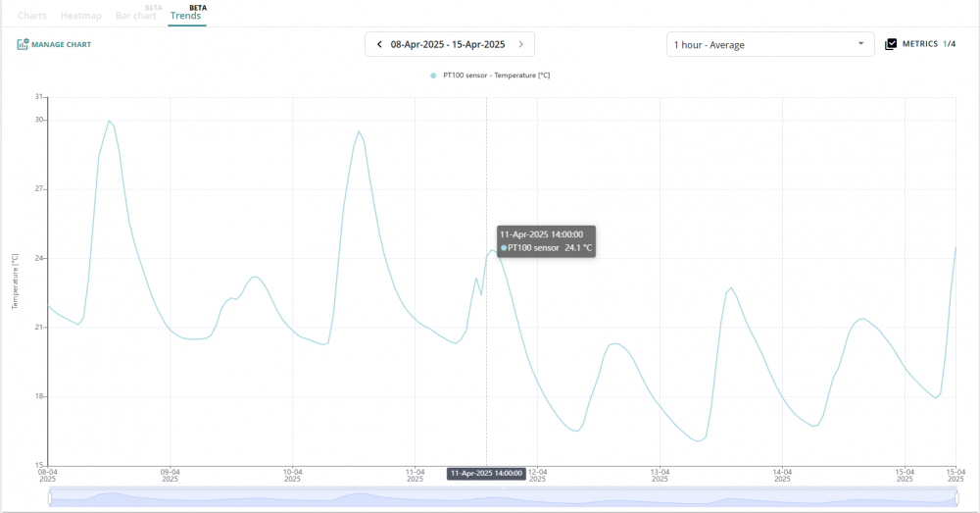
Task: Go to previous date range with left chevron
Action: click(379, 44)
